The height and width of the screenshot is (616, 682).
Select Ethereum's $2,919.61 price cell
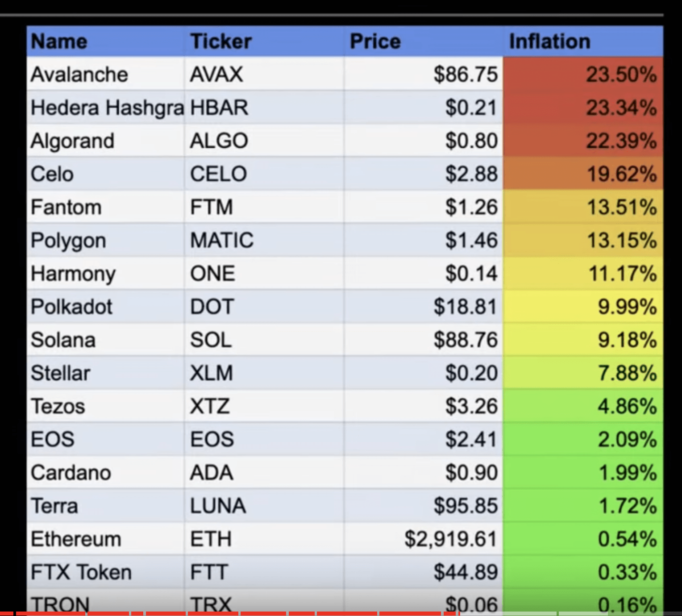point(424,539)
